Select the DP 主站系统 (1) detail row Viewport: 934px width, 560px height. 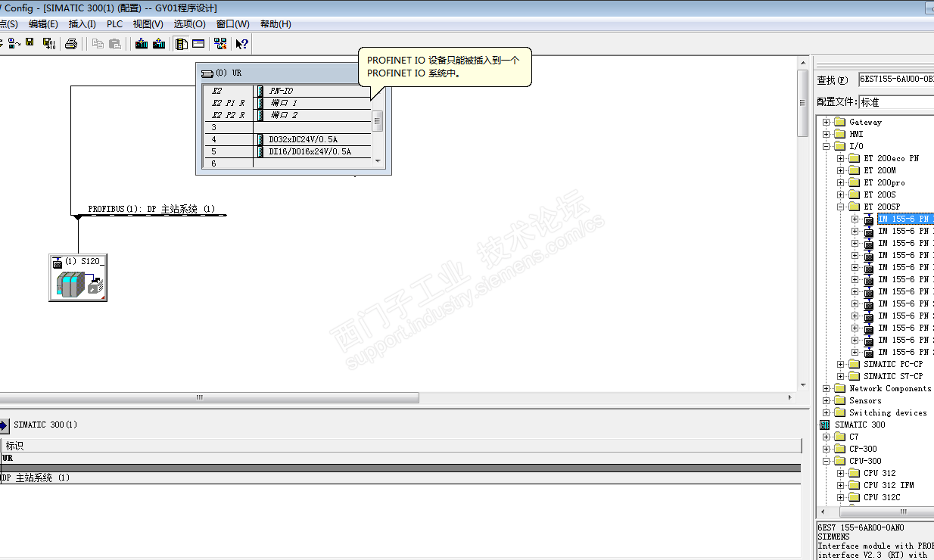[x=400, y=478]
